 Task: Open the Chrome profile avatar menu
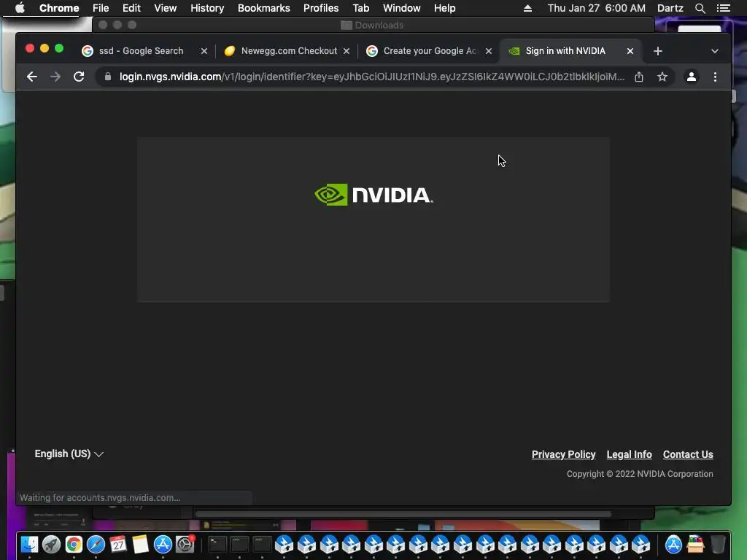pos(692,77)
